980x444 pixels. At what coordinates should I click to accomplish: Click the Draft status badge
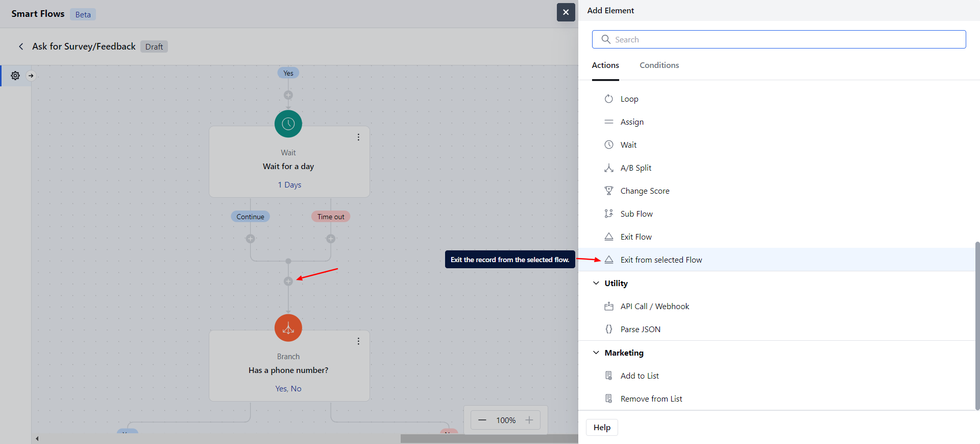tap(154, 46)
